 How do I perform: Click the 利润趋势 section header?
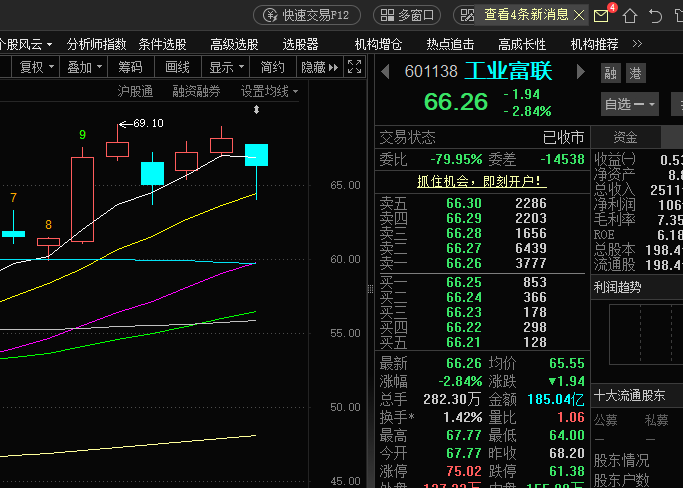617,288
